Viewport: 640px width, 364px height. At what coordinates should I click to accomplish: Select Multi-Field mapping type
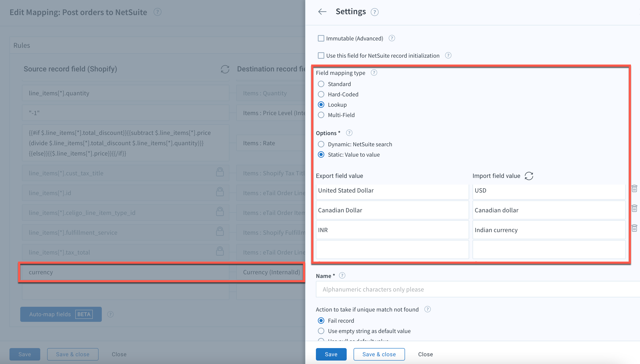(x=321, y=115)
